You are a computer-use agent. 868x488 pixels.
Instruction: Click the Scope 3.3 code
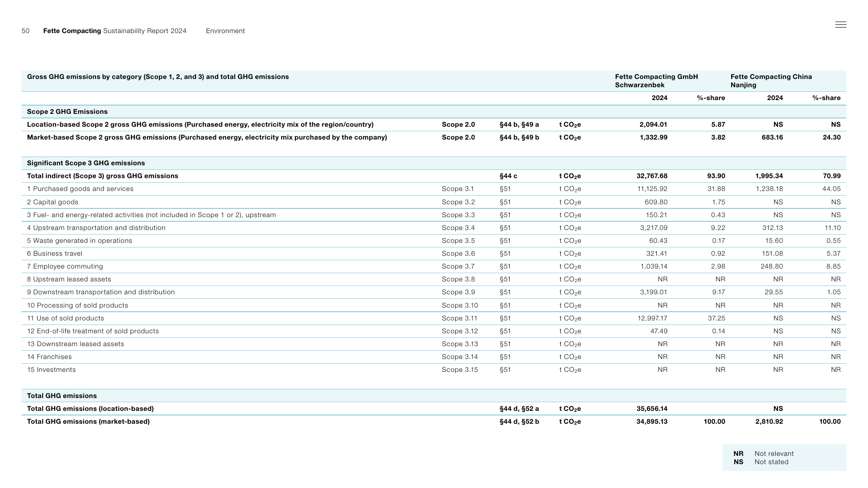458,215
